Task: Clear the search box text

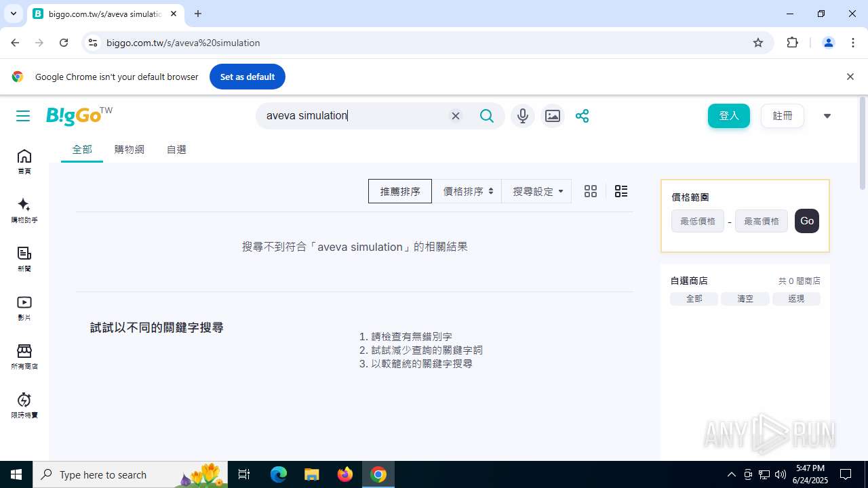Action: click(456, 116)
